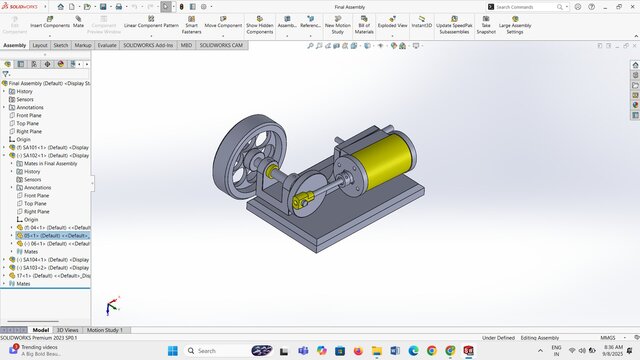640x360 pixels.
Task: Open the SOLIDWORKS CAM tab
Action: [221, 45]
